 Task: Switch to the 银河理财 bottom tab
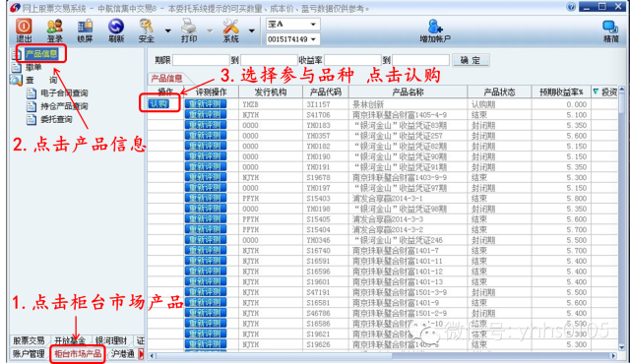pos(111,340)
